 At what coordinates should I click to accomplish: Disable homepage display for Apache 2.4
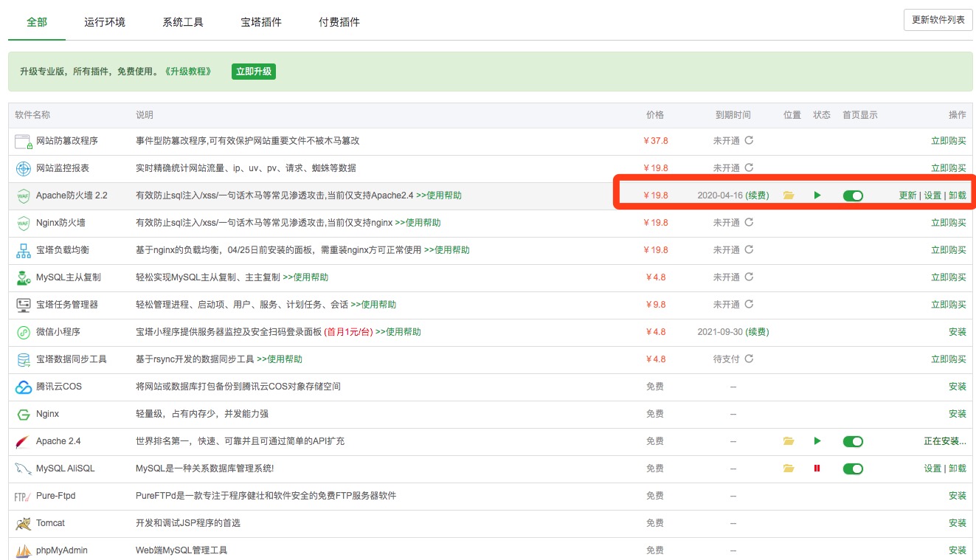pos(853,441)
